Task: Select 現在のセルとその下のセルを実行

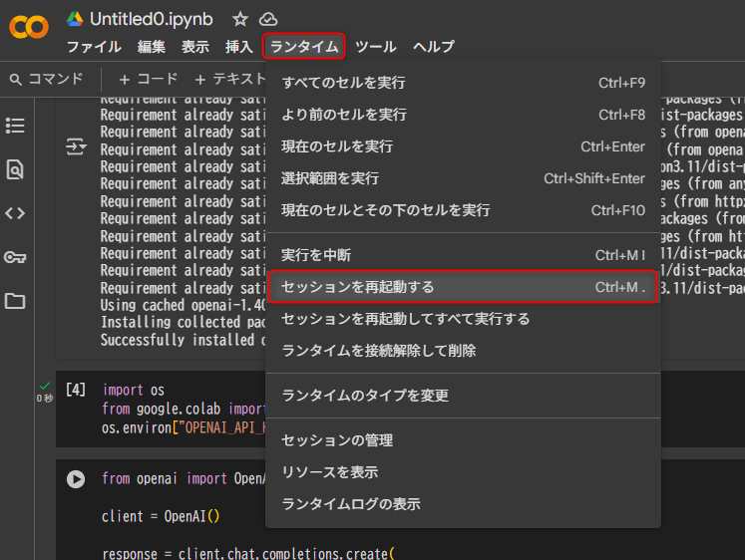Action: tap(463, 210)
